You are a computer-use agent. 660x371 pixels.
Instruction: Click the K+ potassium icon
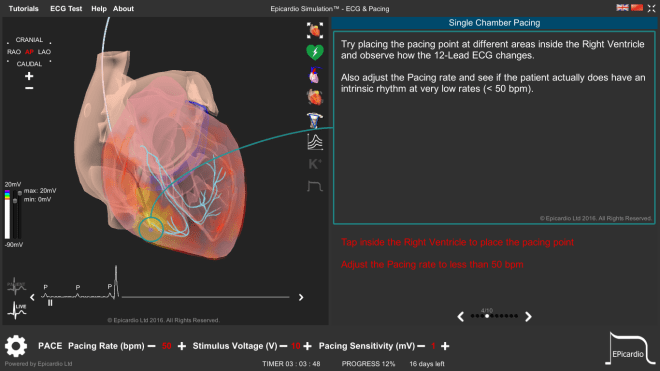coord(315,164)
